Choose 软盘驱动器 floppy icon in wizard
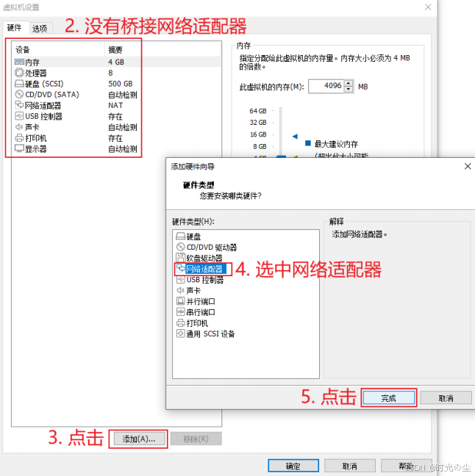This screenshot has height=476, width=475. coord(181,258)
